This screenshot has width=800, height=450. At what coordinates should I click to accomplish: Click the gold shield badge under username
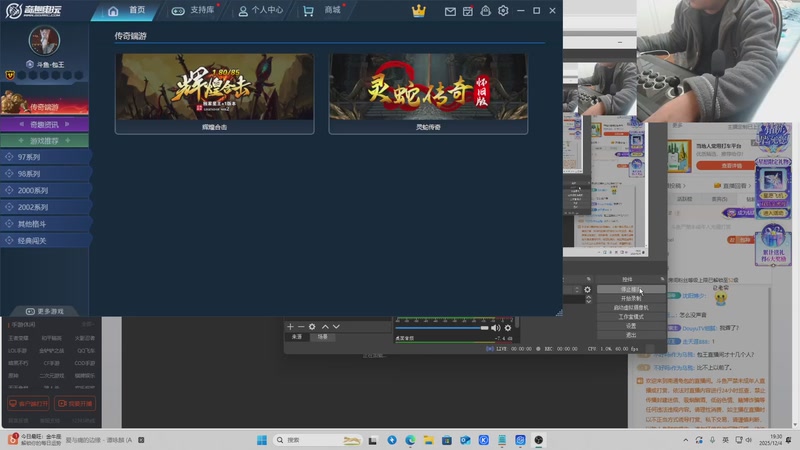click(10, 76)
